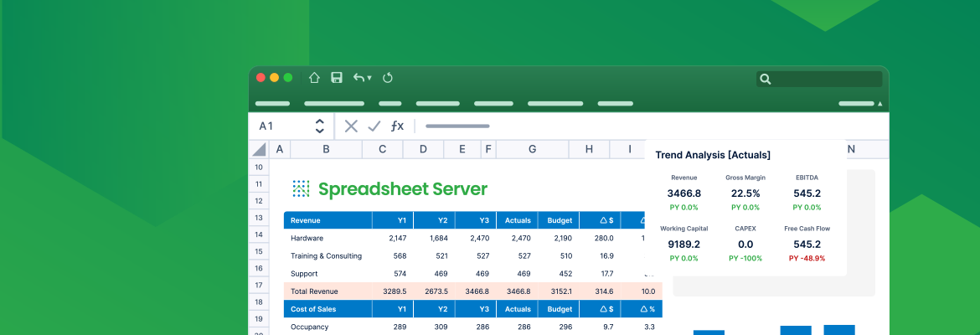This screenshot has width=980, height=335.
Task: Click Total Revenue delta value 314.6
Action: tap(605, 291)
